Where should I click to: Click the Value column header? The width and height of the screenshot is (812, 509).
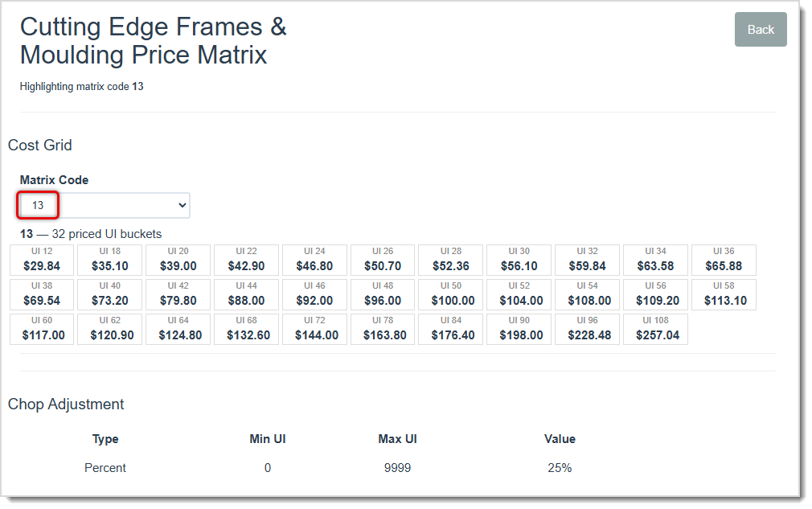[560, 439]
